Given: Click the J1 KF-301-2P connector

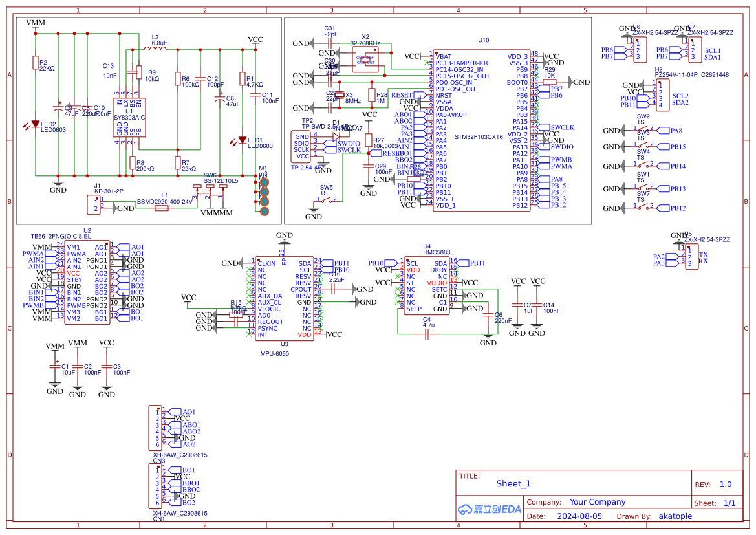Looking at the screenshot, I should click(x=94, y=204).
